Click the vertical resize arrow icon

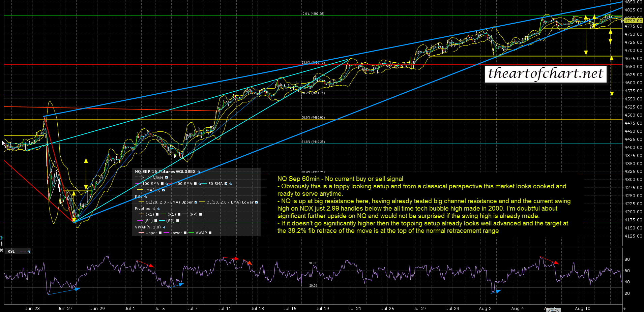click(x=2, y=238)
